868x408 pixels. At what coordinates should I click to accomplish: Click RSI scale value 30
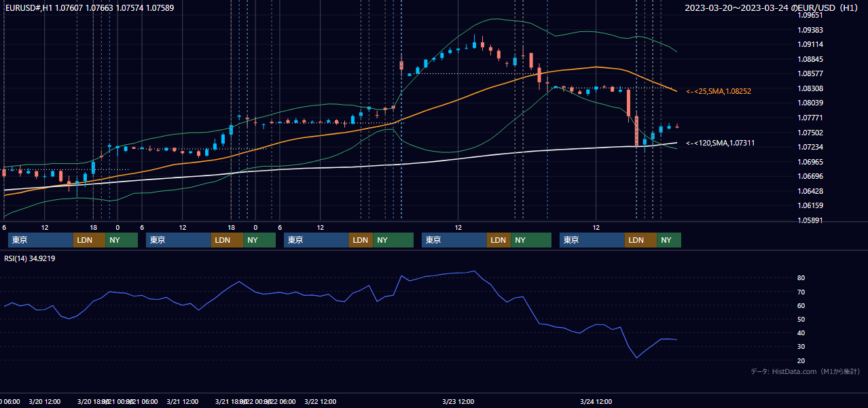click(x=801, y=347)
